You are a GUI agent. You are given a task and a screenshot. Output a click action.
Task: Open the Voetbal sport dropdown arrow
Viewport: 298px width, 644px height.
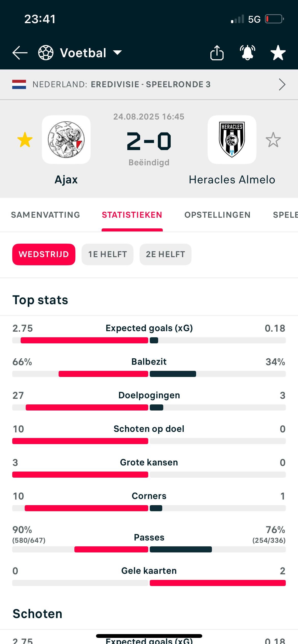[117, 53]
